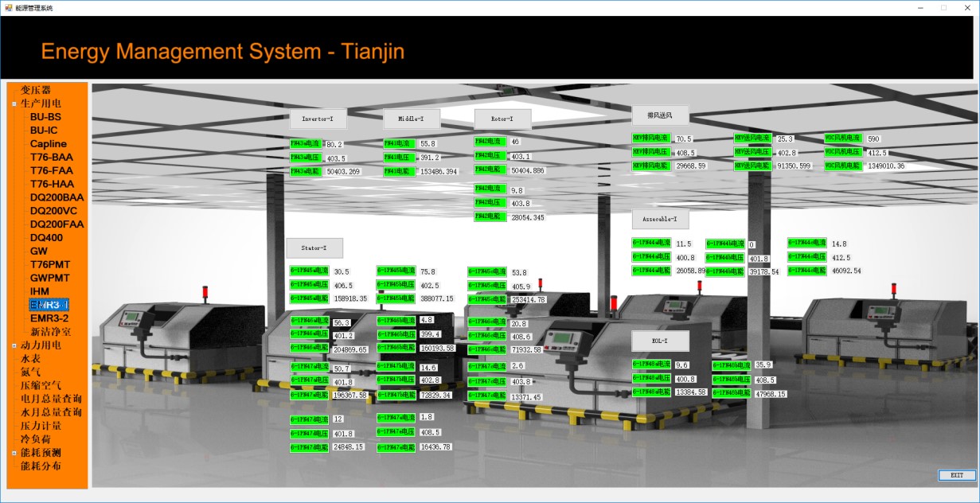The image size is (980, 503).
Task: Select 能耗分布 in the sidebar
Action: click(x=41, y=466)
